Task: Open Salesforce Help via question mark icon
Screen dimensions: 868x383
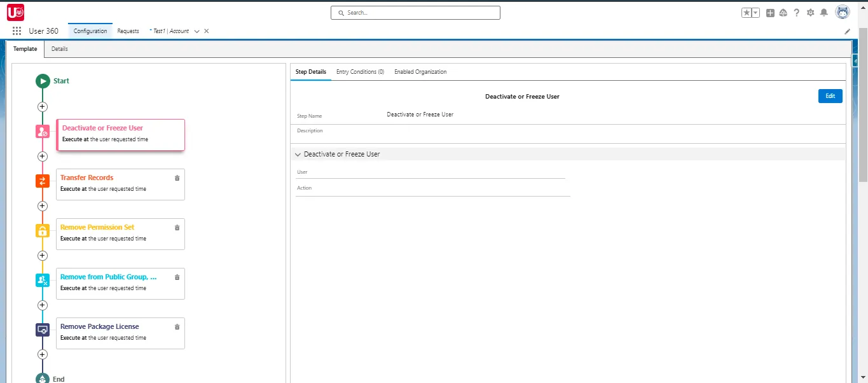Action: (x=797, y=12)
